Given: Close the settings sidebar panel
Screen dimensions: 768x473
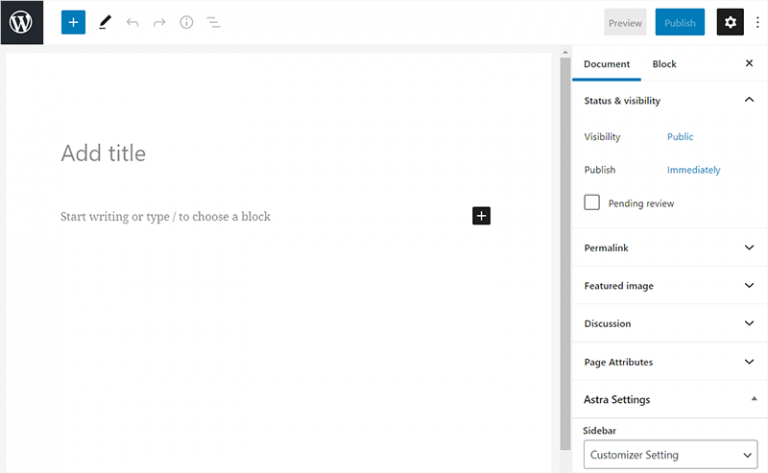Looking at the screenshot, I should [749, 63].
